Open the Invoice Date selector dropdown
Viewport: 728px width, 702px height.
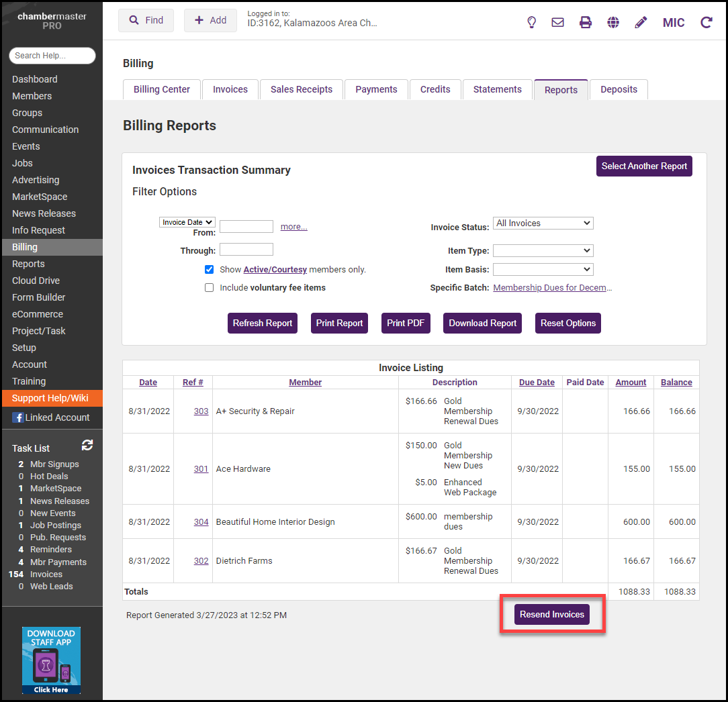(187, 222)
